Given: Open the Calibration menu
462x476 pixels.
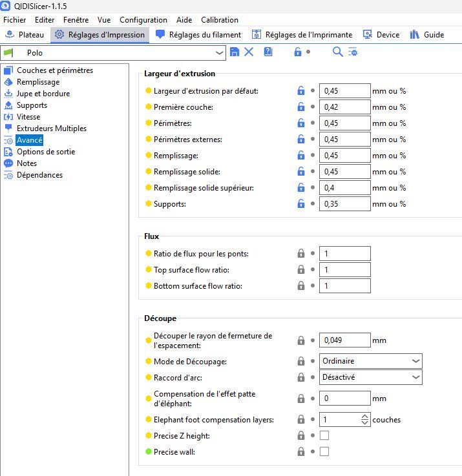Looking at the screenshot, I should point(220,20).
